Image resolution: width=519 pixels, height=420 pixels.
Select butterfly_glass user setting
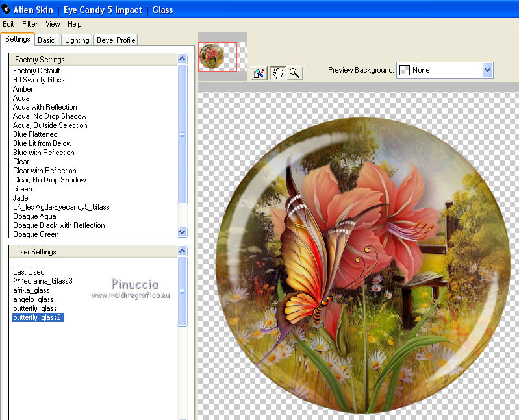point(35,308)
